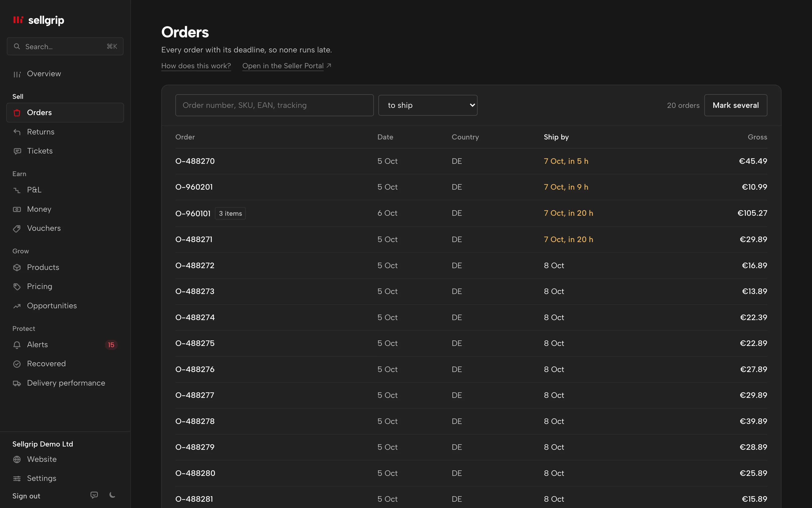Click the Money banknote icon
Image resolution: width=812 pixels, height=508 pixels.
(17, 209)
